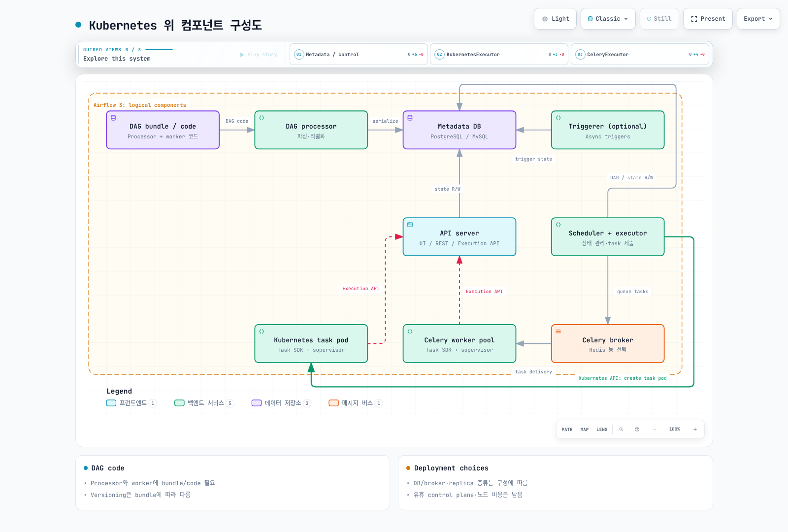This screenshot has width=788, height=532.
Task: Select DAG processor node
Action: pos(311,130)
